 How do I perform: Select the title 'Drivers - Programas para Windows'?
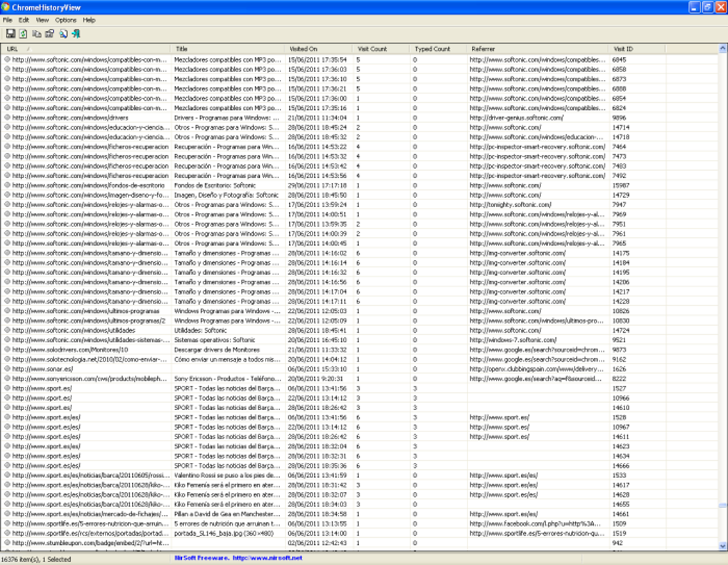point(228,118)
